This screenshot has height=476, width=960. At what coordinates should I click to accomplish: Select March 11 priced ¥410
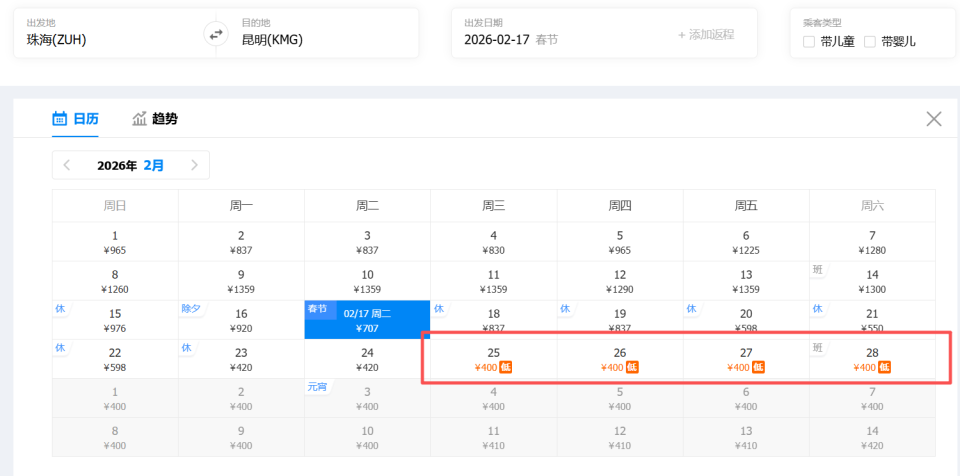(x=493, y=438)
